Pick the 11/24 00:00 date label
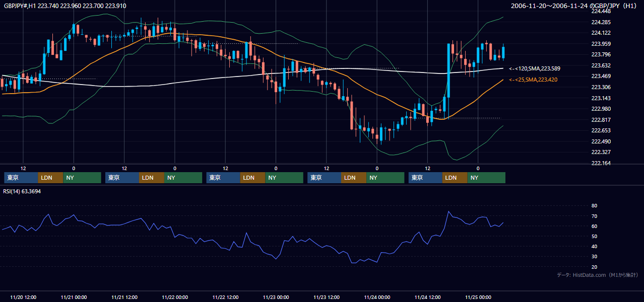644x302 pixels. tap(377, 297)
